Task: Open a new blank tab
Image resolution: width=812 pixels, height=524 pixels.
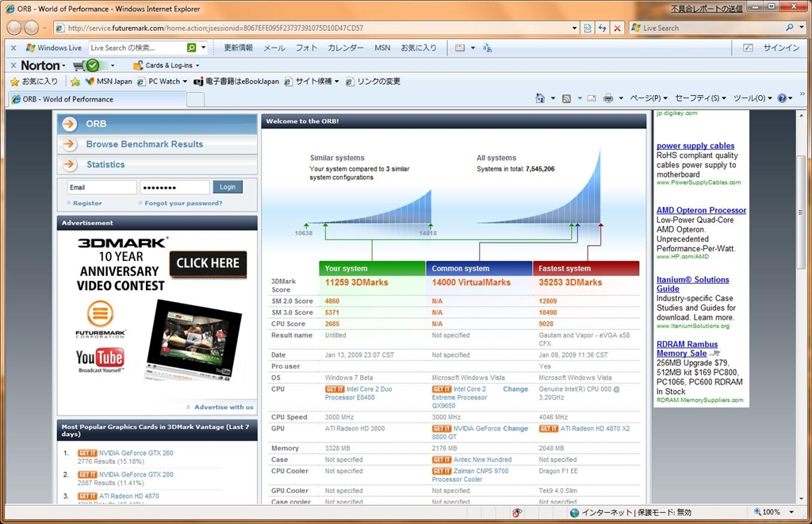Action: point(195,99)
